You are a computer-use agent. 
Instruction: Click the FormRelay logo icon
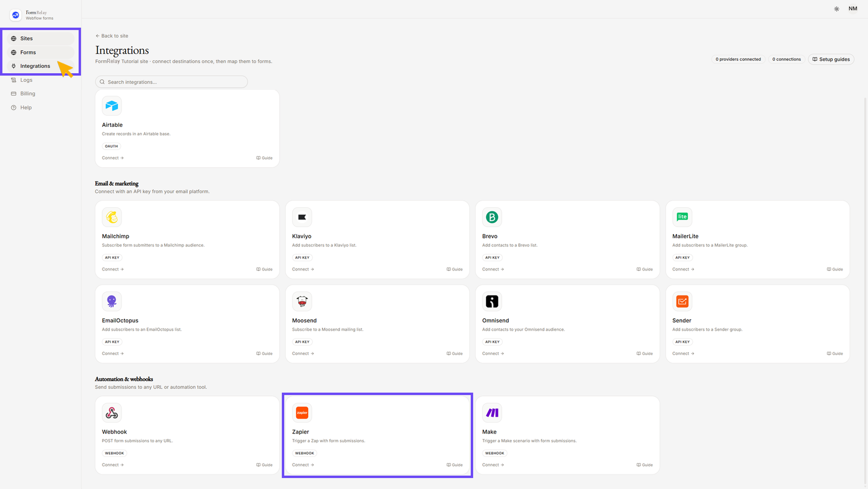tap(15, 15)
